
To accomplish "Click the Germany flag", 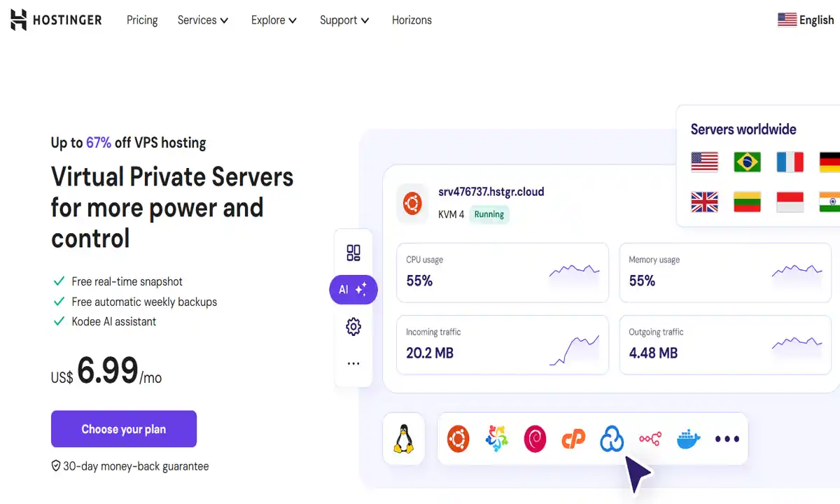I will 829,162.
